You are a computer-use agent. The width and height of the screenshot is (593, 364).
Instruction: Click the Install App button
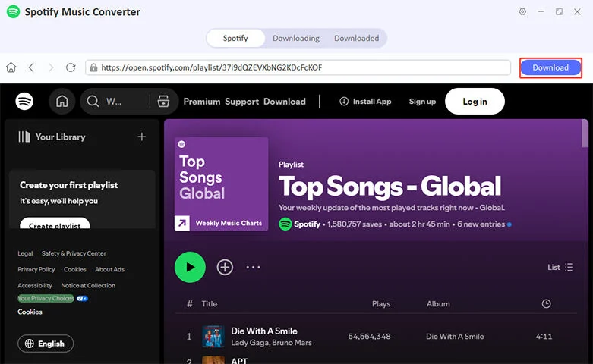click(x=365, y=101)
